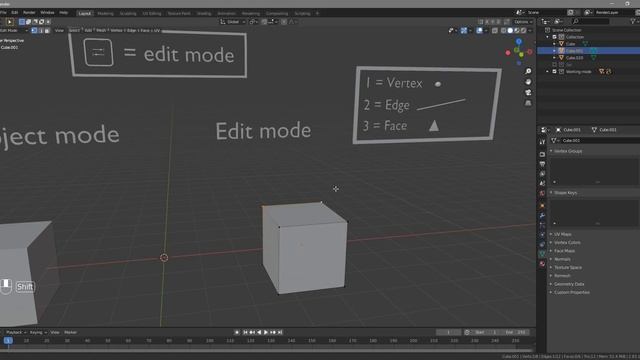Collapse the Collection tree item
640x360 pixels.
pyautogui.click(x=548, y=37)
